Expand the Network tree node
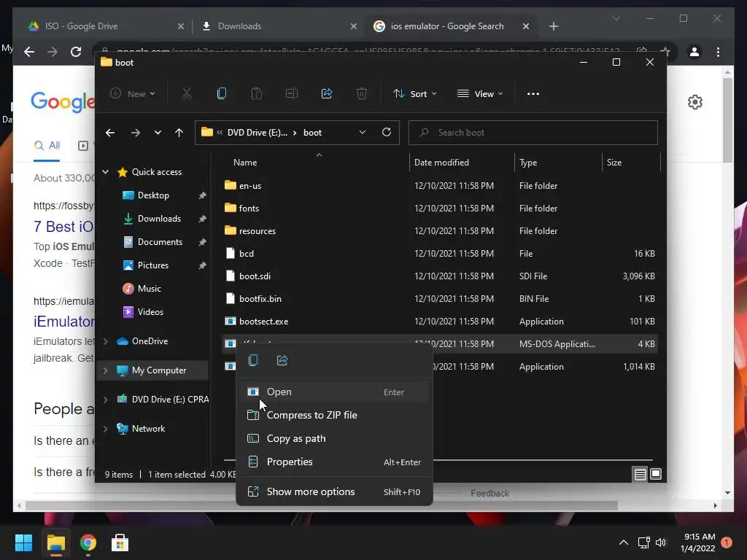 pyautogui.click(x=105, y=429)
